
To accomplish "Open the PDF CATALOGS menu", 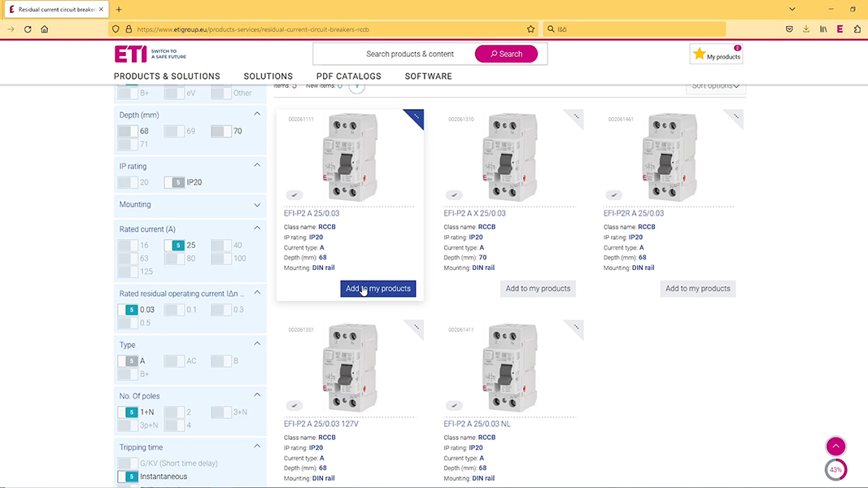I will pos(348,76).
